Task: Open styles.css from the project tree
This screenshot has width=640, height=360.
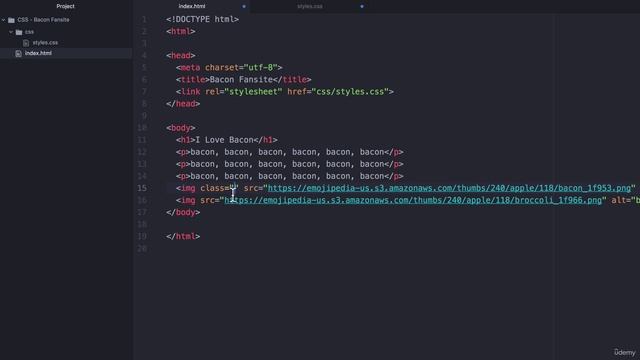Action: click(x=45, y=42)
